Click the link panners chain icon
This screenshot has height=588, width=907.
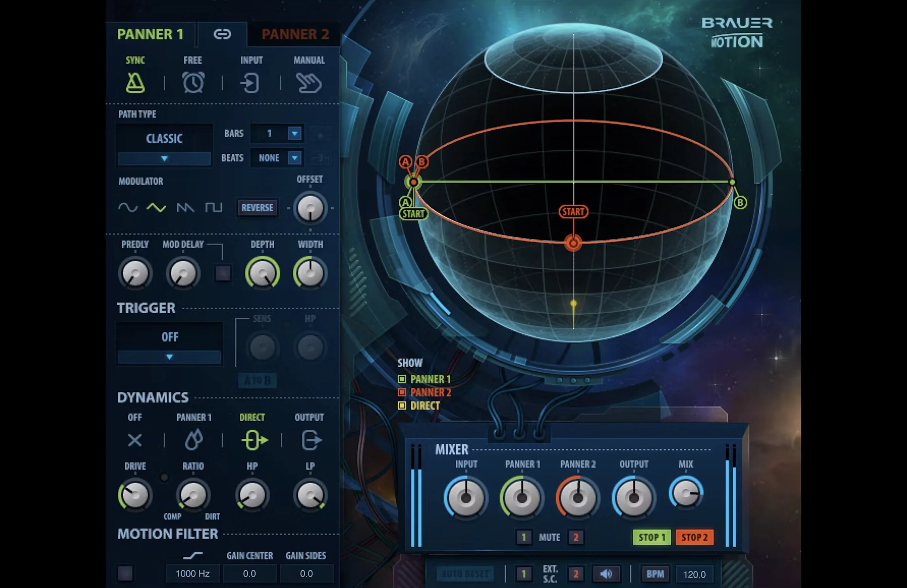click(x=222, y=34)
